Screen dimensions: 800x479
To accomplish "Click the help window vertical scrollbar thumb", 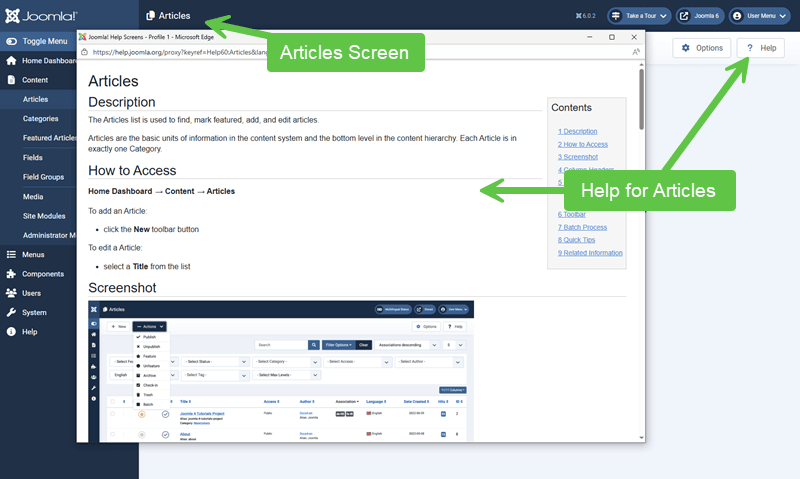I will (641, 99).
